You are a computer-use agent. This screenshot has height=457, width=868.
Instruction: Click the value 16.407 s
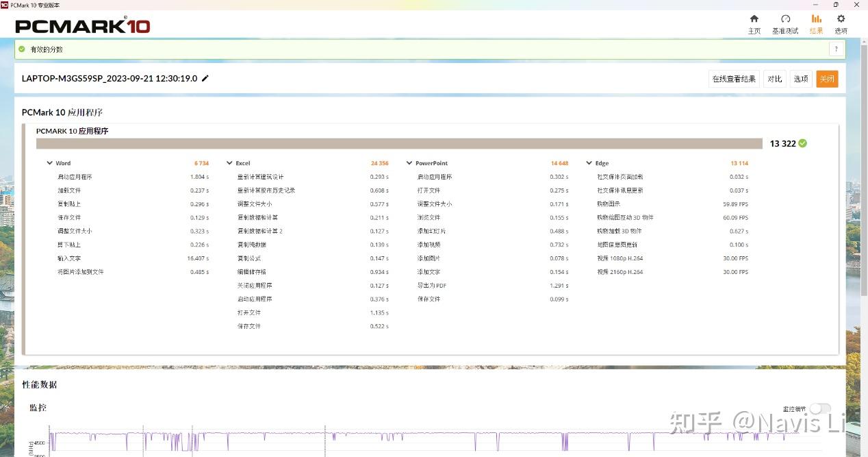[198, 258]
